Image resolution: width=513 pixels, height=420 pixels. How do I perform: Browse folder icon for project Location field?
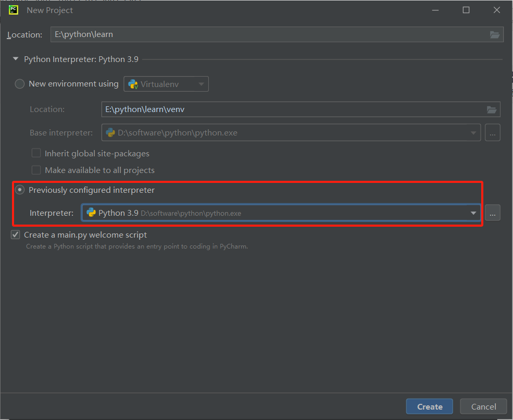coord(495,35)
